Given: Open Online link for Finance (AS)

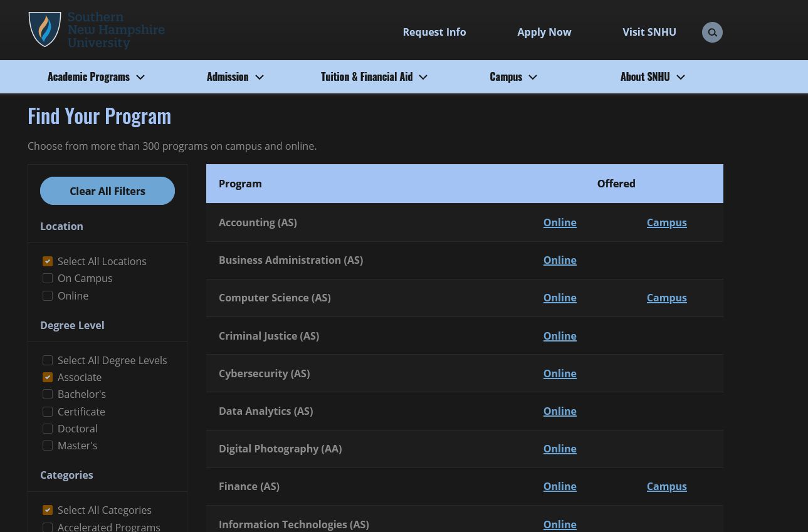Looking at the screenshot, I should [x=560, y=486].
